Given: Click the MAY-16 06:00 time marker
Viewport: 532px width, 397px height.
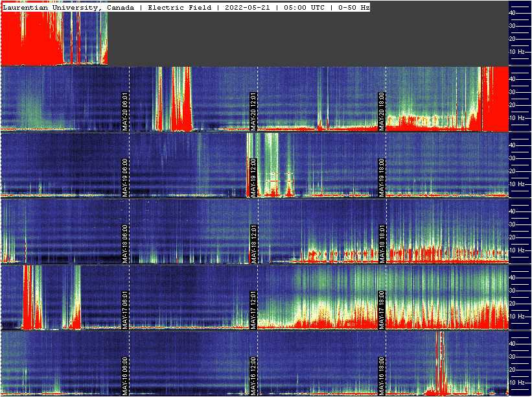Looking at the screenshot, I should tap(126, 376).
